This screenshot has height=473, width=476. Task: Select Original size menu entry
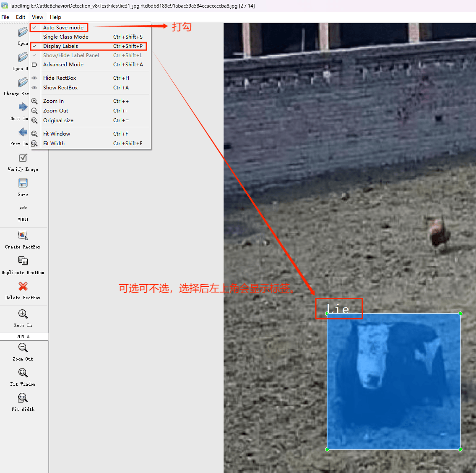[x=90, y=120]
